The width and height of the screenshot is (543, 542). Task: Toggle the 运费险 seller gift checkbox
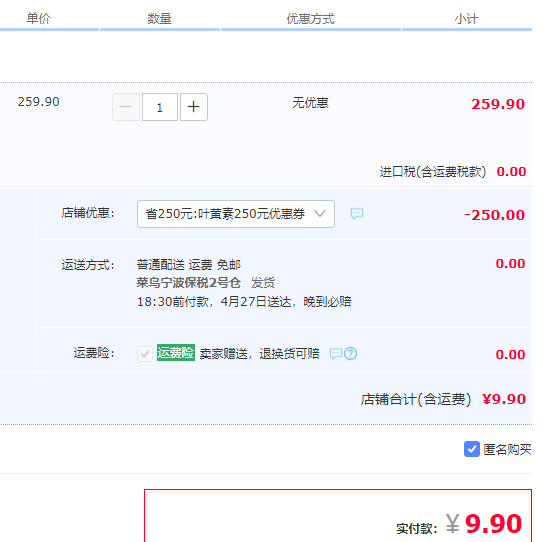pyautogui.click(x=145, y=354)
